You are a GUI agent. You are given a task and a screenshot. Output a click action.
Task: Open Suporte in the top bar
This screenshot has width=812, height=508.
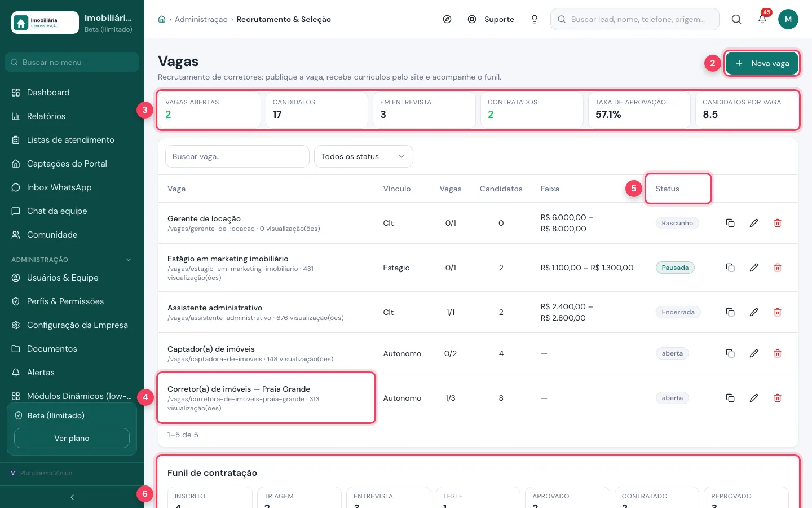[491, 19]
